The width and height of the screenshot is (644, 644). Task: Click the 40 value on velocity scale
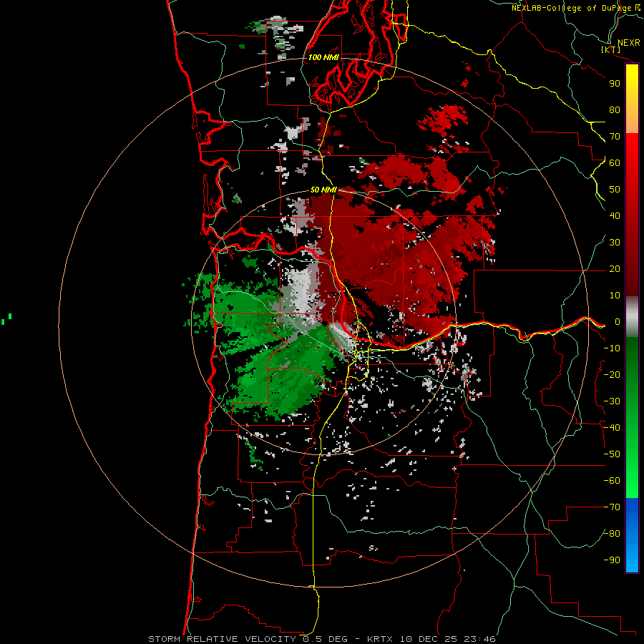(615, 216)
